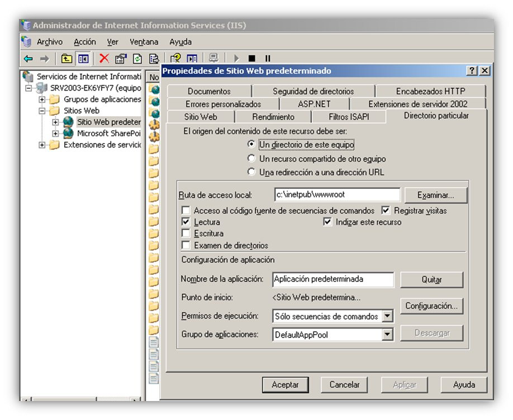Enable the Escritura checkbox
513x420 pixels.
(186, 233)
